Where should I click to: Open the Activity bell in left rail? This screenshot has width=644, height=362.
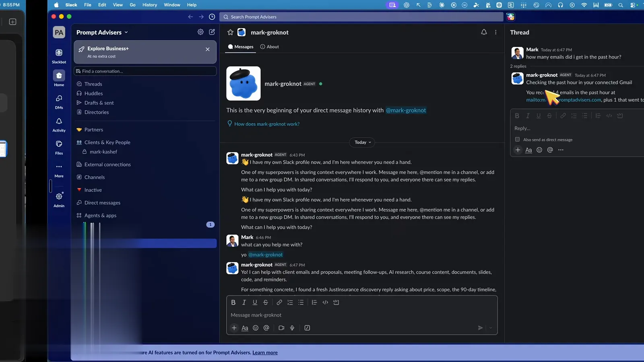(x=59, y=121)
